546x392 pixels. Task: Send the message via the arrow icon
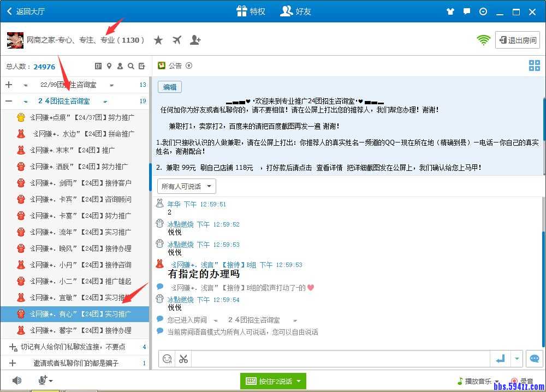501,359
